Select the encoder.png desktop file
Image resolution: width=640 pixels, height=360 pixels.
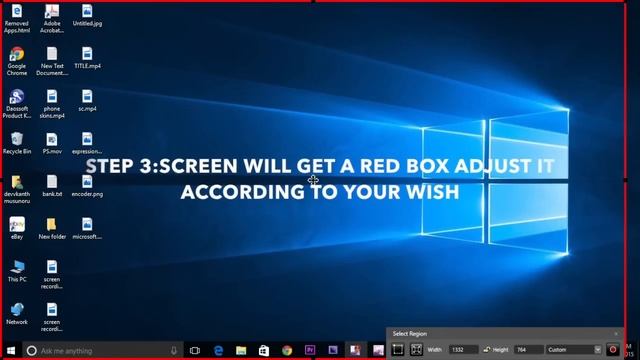87,186
